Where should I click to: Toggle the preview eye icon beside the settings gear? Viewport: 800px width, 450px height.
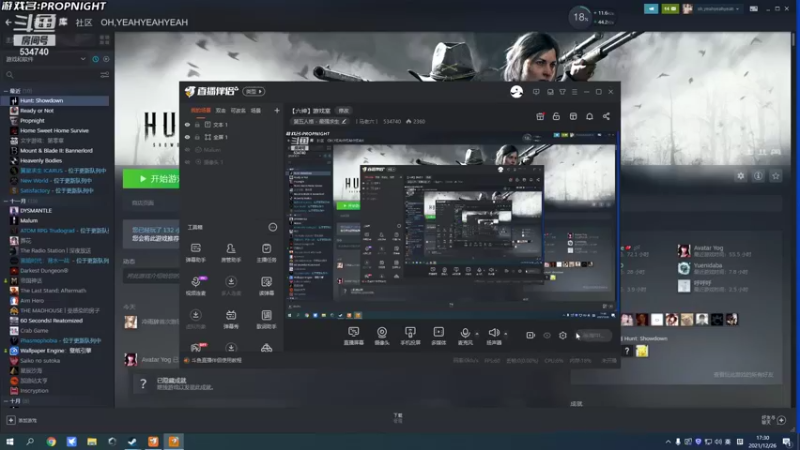pos(547,335)
